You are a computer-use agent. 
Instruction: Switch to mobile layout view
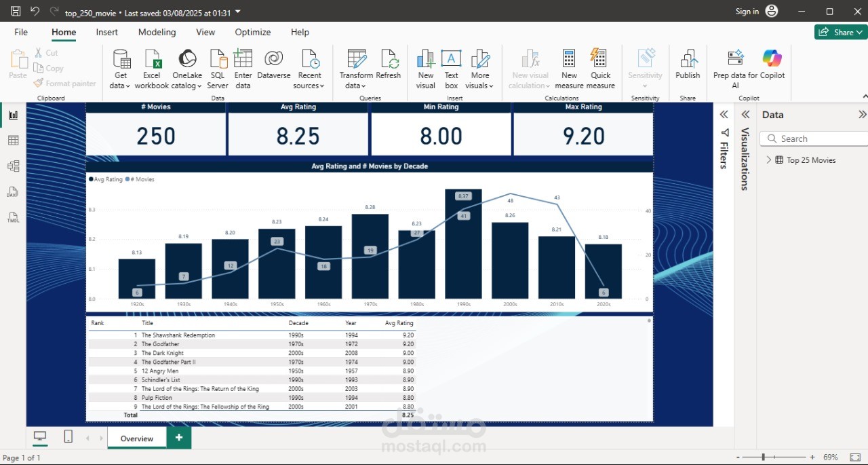click(68, 436)
